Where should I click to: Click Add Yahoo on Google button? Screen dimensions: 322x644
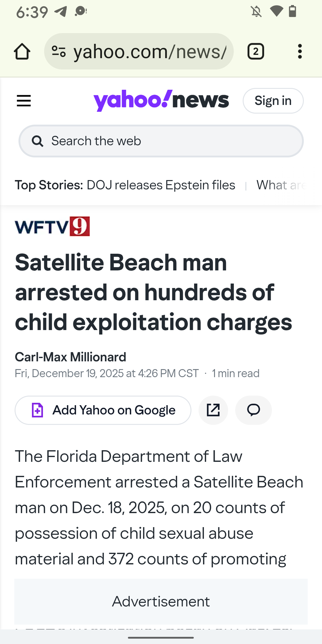coord(103,410)
